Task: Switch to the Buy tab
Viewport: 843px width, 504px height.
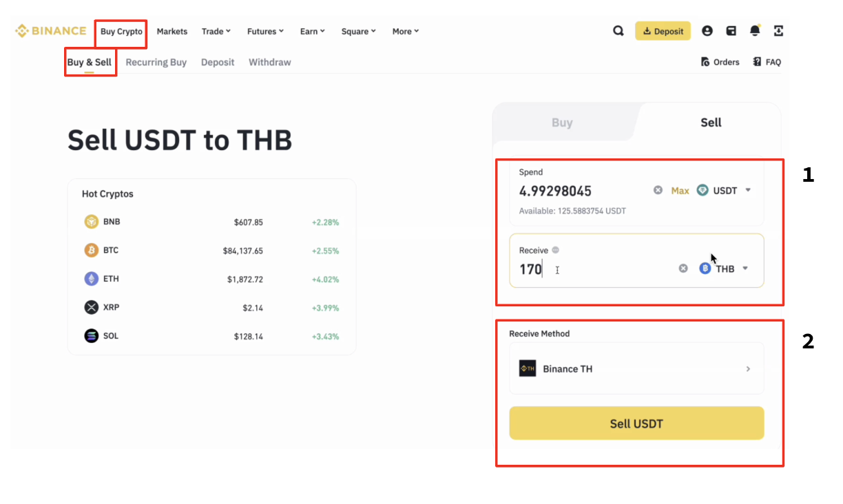Action: [562, 123]
